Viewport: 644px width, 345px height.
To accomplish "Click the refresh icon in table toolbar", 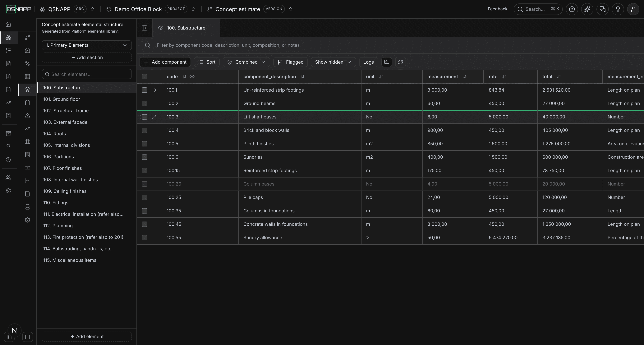I will (401, 62).
